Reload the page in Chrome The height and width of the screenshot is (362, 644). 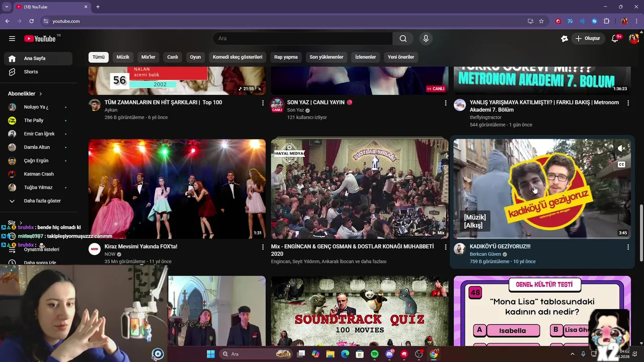31,21
